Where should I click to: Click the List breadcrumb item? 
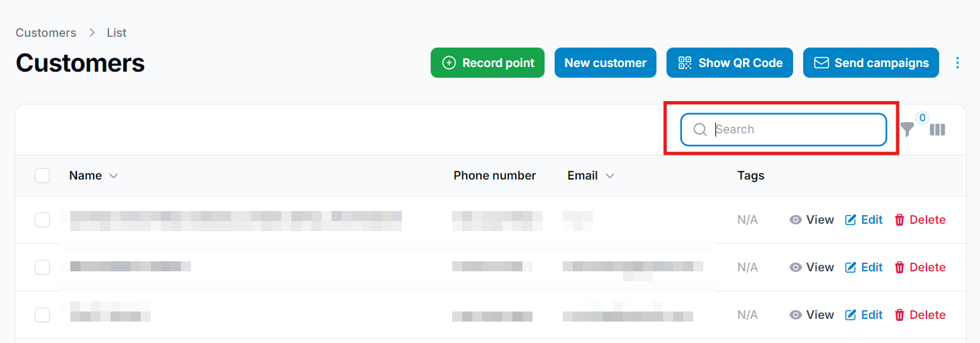click(117, 33)
